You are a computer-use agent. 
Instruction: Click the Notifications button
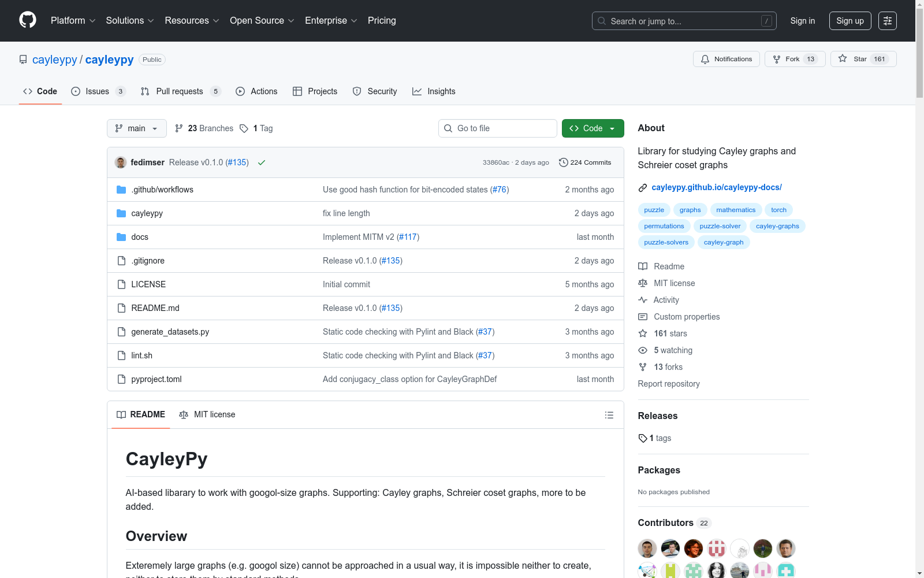point(726,59)
